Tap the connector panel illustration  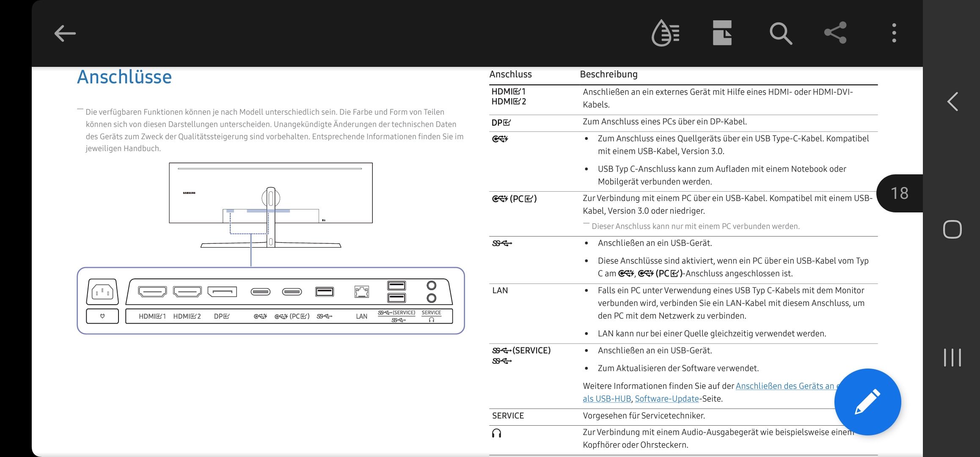(x=271, y=300)
